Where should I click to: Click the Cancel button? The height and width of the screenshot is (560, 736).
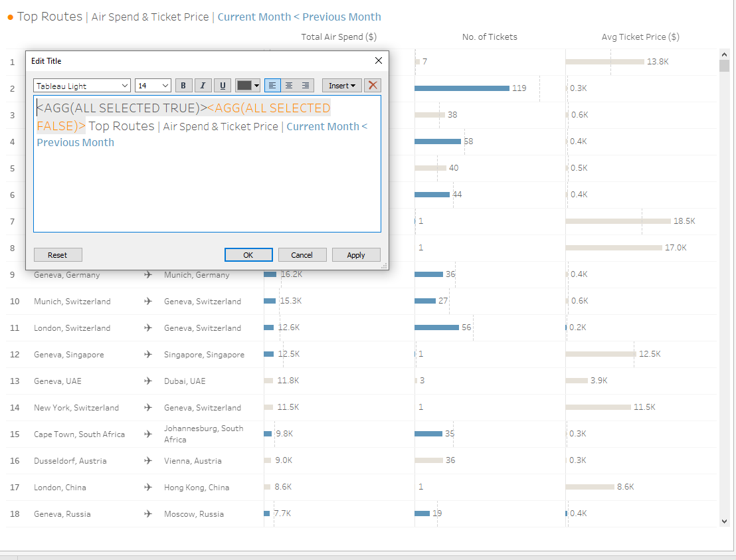point(302,255)
